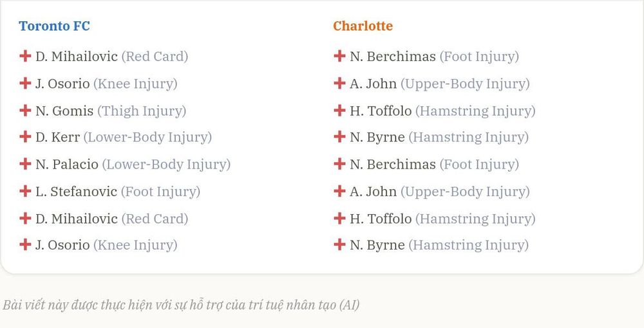Open the Charlotte team heading
Viewport: 644px width, 328px height.
(x=363, y=26)
